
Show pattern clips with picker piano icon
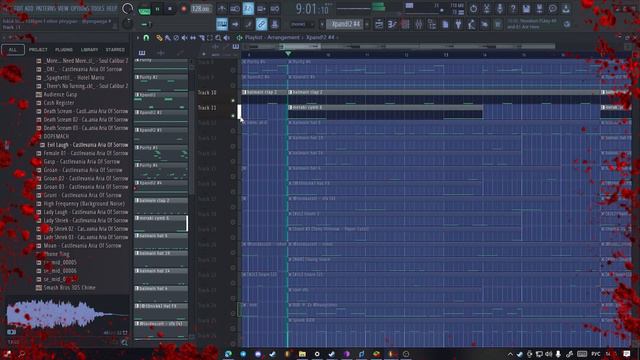(142, 53)
